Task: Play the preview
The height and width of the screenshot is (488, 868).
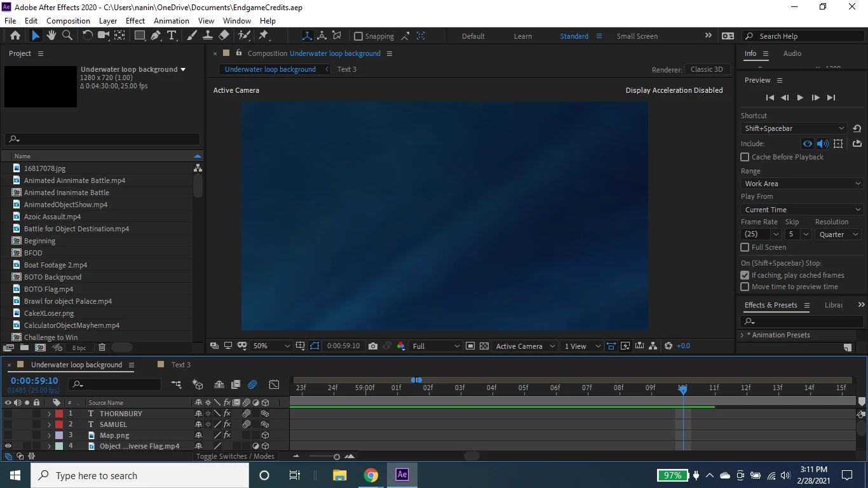Action: 800,98
